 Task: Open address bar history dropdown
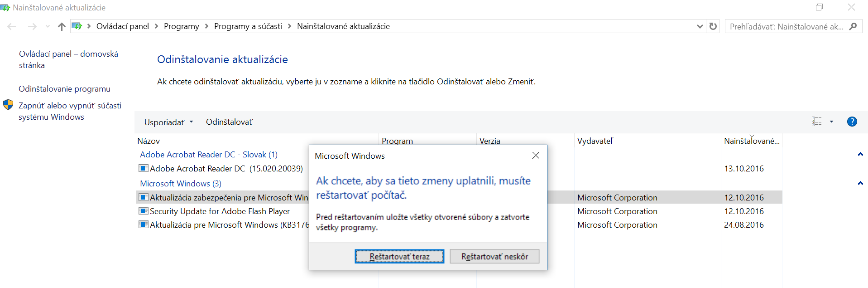point(700,26)
